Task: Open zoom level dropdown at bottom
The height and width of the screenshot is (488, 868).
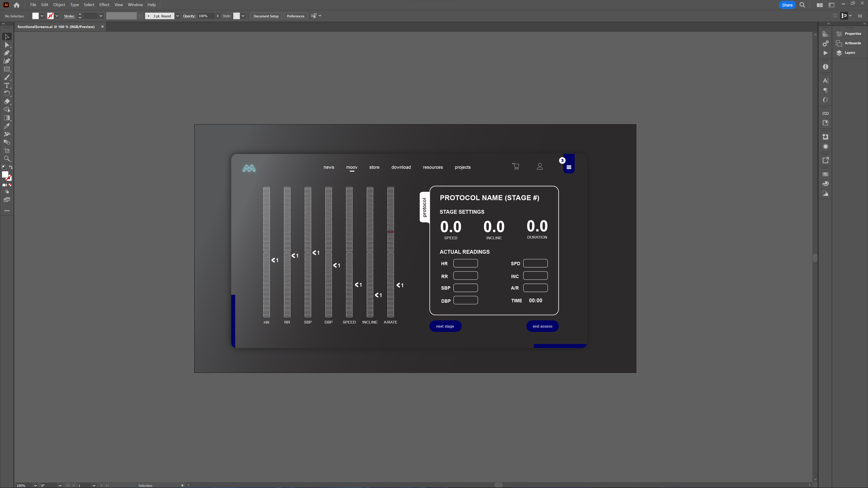Action: click(35, 485)
